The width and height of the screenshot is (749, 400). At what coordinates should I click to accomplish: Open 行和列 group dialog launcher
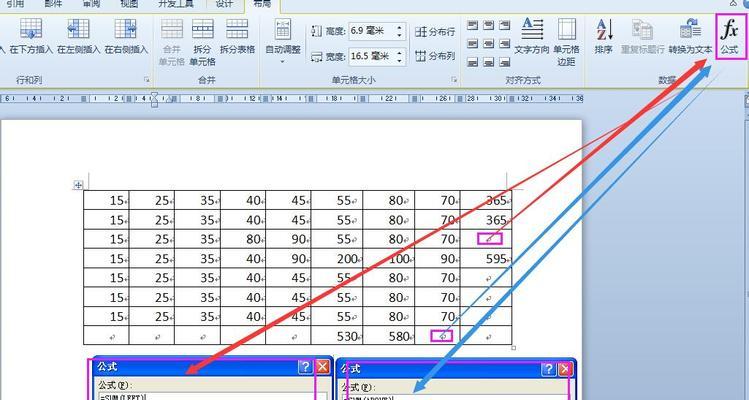tap(147, 80)
